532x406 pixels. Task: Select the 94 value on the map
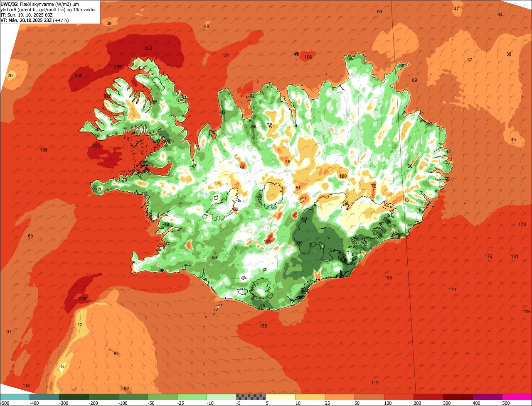500,15
